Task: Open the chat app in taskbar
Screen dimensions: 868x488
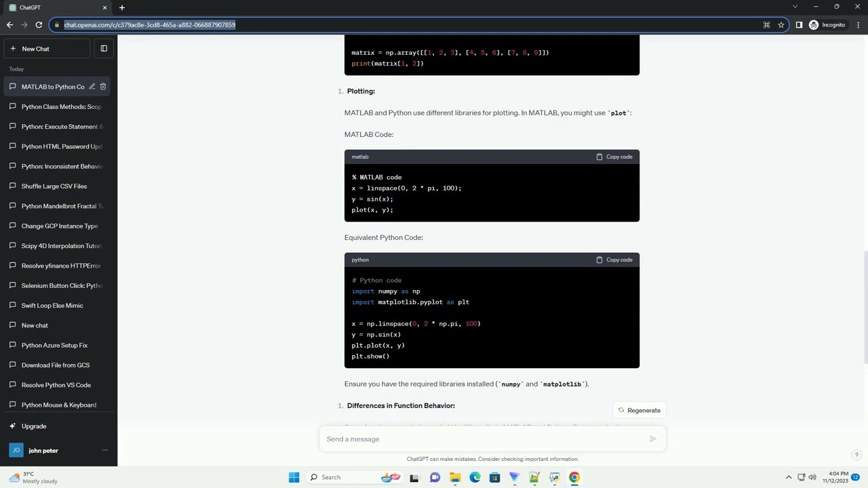Action: pos(435,477)
